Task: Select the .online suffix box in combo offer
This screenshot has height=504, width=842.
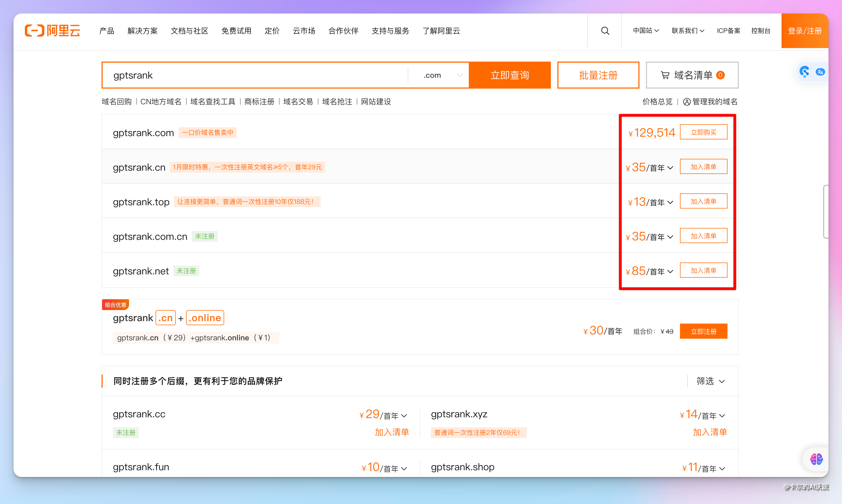Action: point(205,318)
